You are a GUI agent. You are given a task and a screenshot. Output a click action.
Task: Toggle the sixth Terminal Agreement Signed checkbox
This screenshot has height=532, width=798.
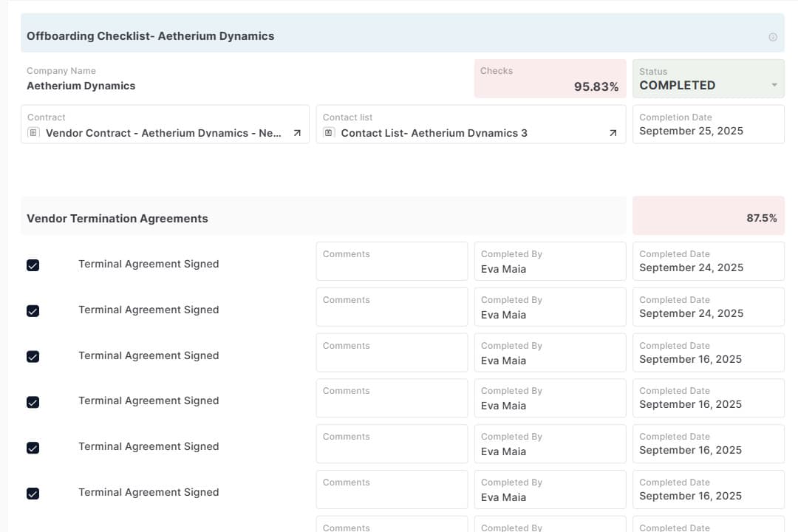33,494
